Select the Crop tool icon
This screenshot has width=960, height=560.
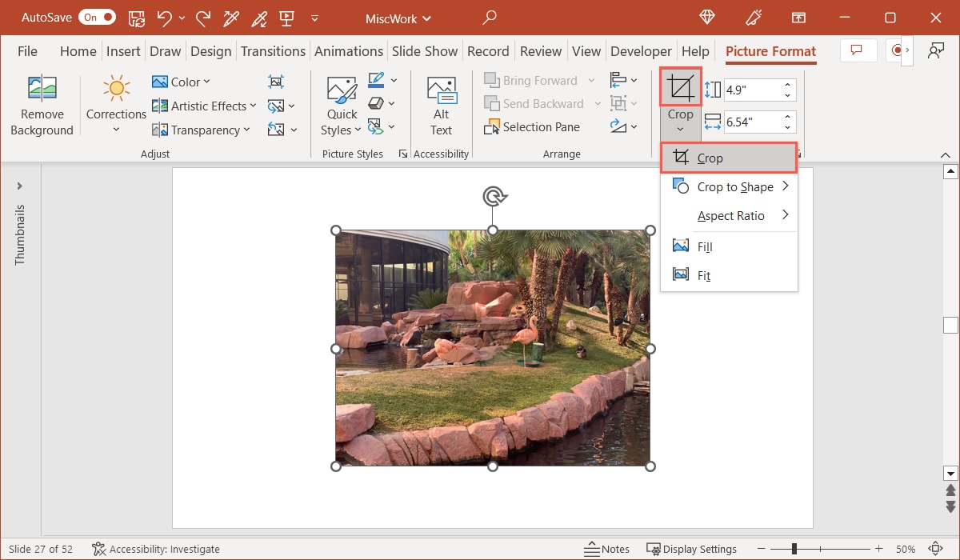[x=679, y=86]
